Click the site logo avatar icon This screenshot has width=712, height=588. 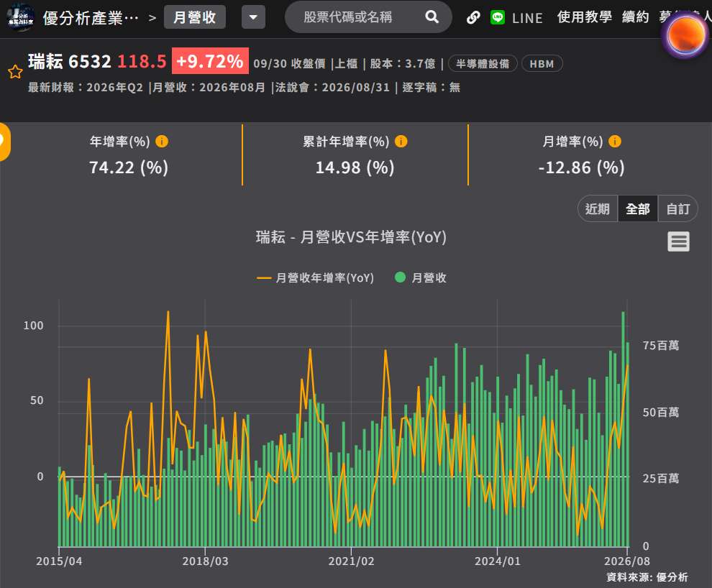pyautogui.click(x=20, y=17)
